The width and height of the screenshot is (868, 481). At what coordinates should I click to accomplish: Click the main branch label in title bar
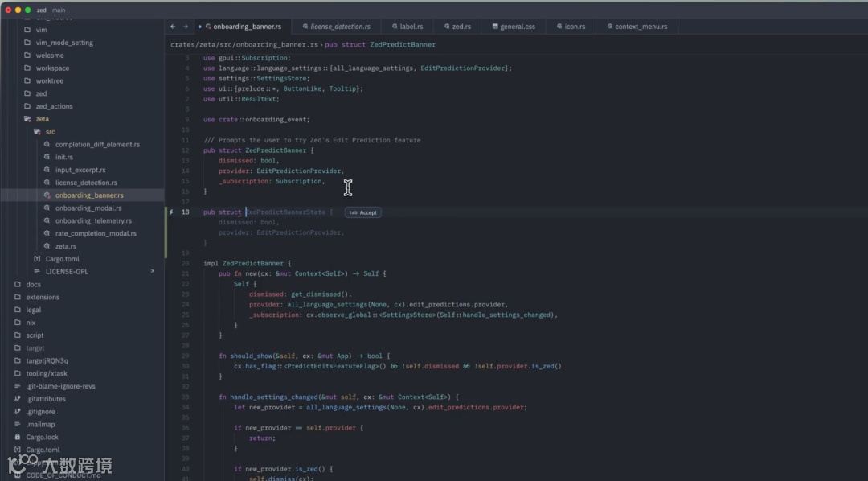59,10
